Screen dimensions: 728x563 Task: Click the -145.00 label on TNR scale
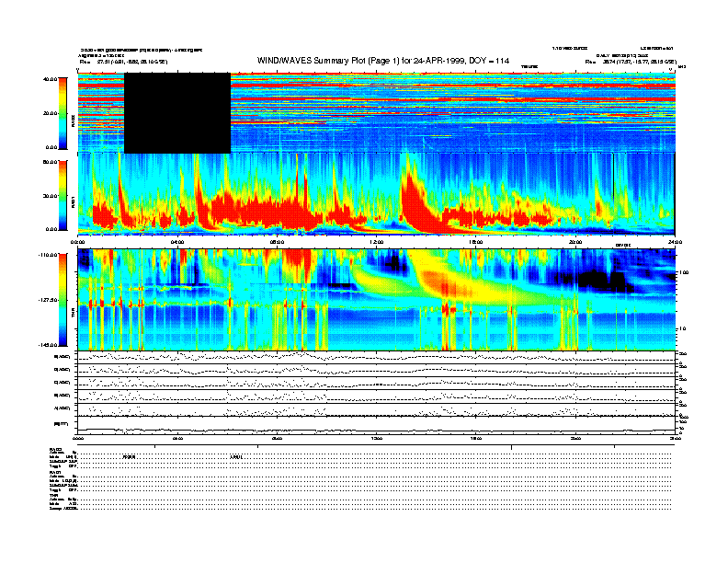[x=48, y=345]
